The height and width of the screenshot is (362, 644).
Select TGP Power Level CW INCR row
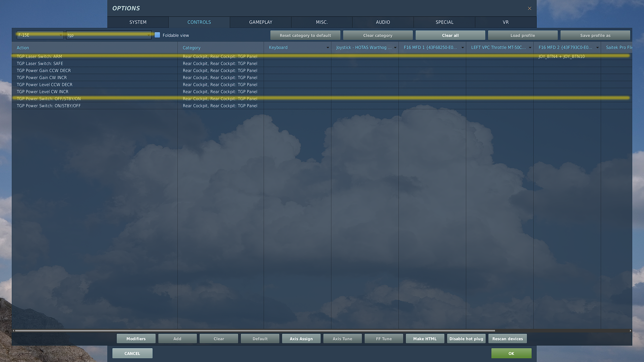pos(322,92)
